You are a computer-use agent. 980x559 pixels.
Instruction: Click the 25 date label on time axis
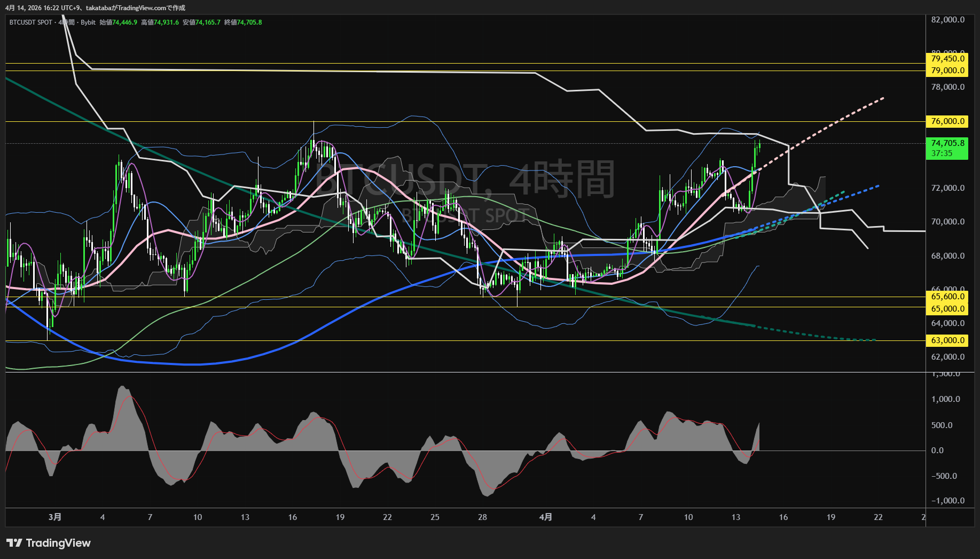click(435, 517)
